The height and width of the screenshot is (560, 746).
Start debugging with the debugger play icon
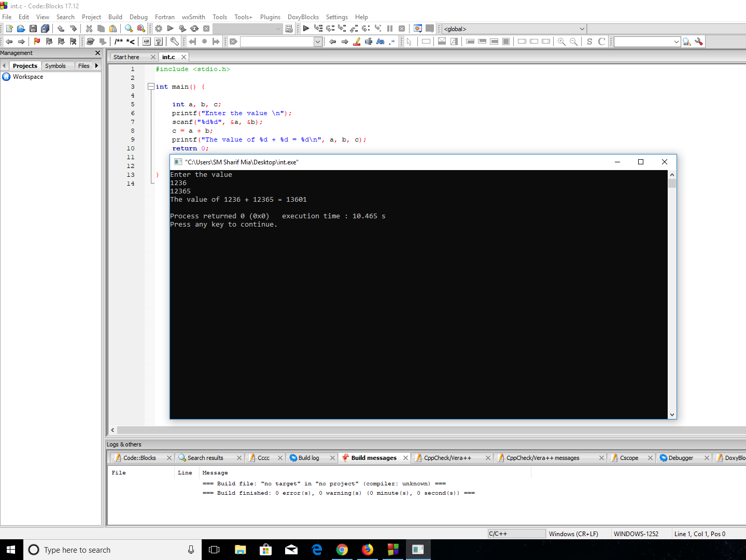tap(306, 29)
